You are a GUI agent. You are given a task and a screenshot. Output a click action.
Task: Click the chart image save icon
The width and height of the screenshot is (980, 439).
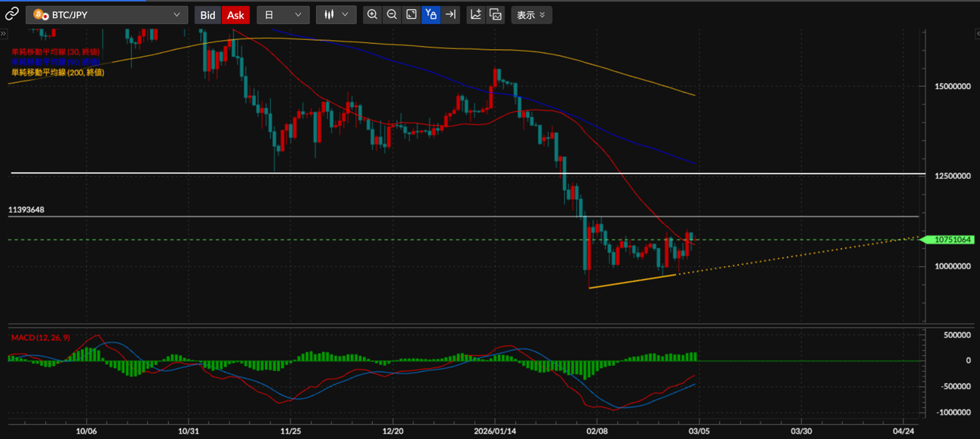click(496, 14)
